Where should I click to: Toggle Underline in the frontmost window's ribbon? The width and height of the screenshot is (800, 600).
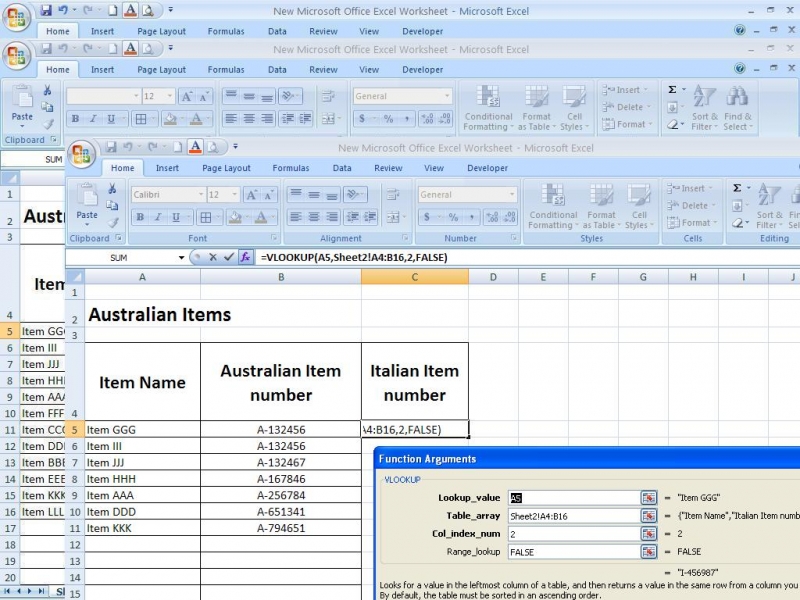(175, 217)
